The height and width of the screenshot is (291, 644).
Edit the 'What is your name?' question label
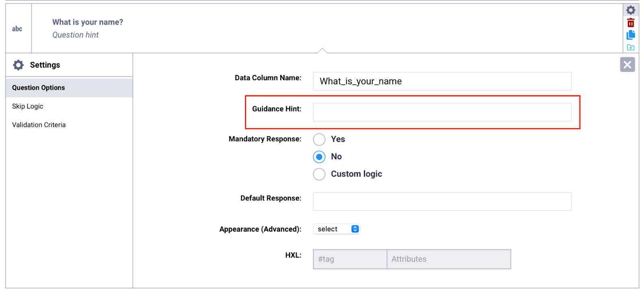click(x=88, y=22)
